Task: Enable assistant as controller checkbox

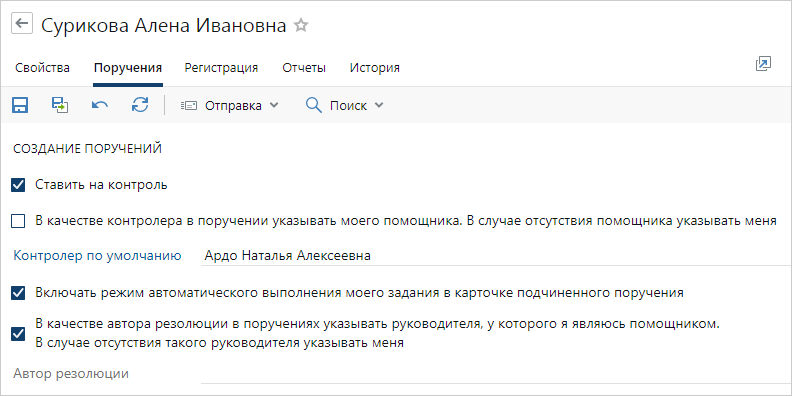Action: point(18,221)
